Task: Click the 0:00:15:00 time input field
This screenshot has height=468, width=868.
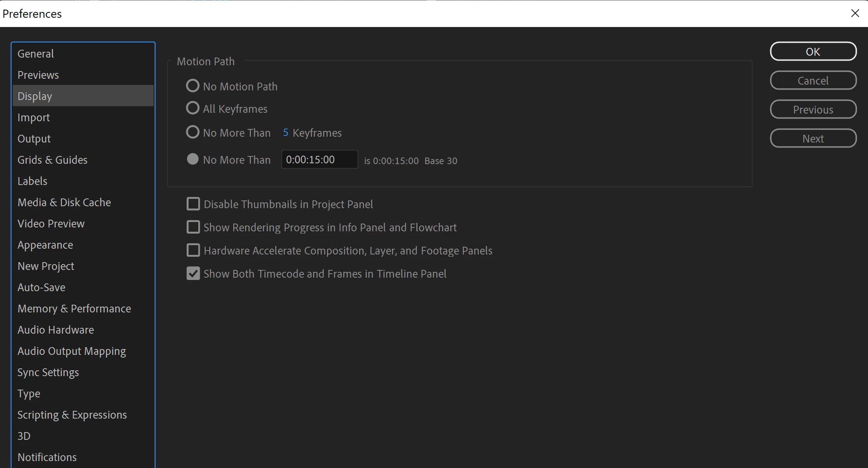Action: [319, 159]
